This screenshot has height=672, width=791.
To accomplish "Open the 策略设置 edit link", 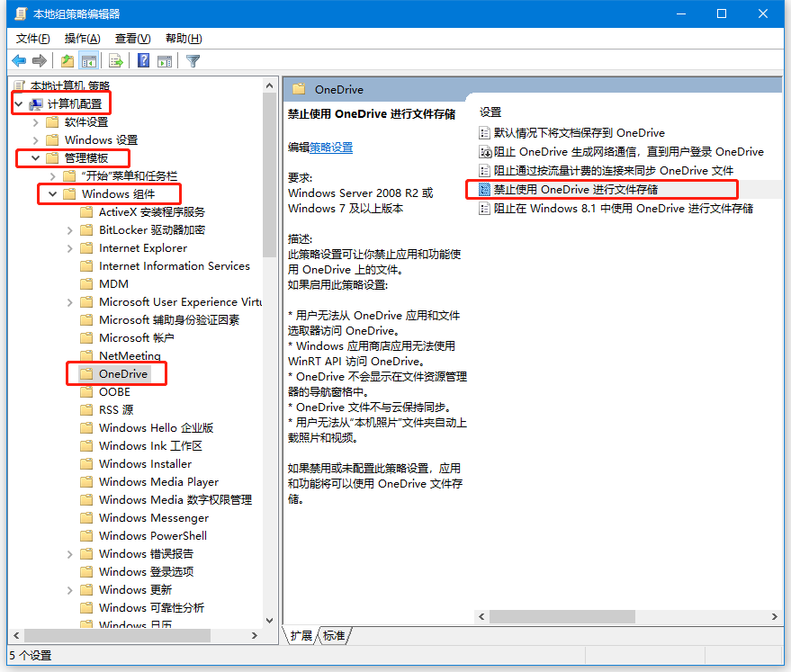I will click(331, 148).
